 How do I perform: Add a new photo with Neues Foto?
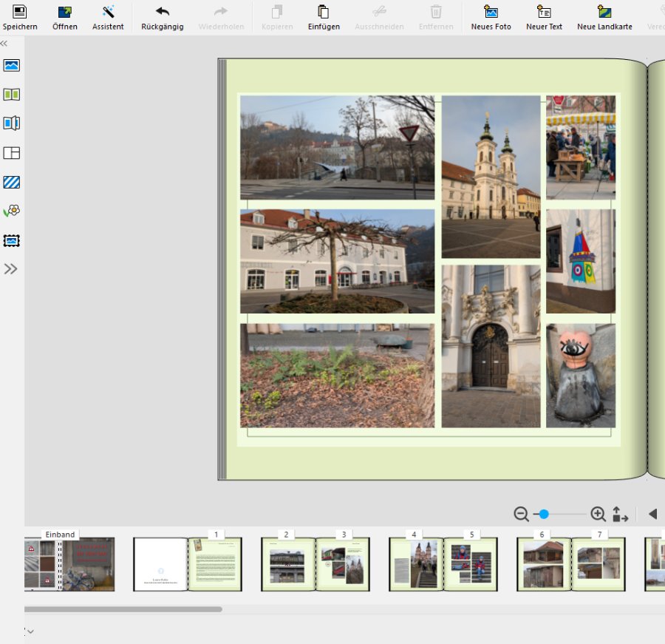coord(491,13)
